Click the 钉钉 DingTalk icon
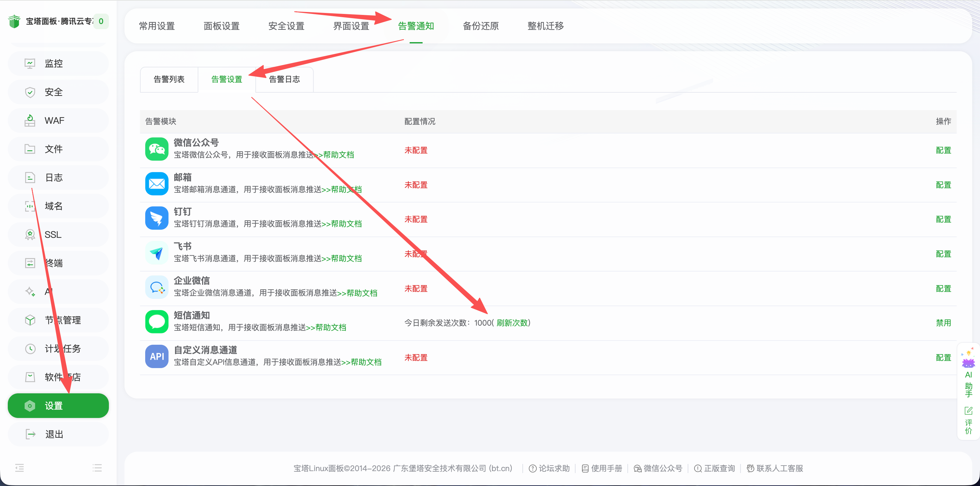Image resolution: width=980 pixels, height=486 pixels. pos(157,218)
